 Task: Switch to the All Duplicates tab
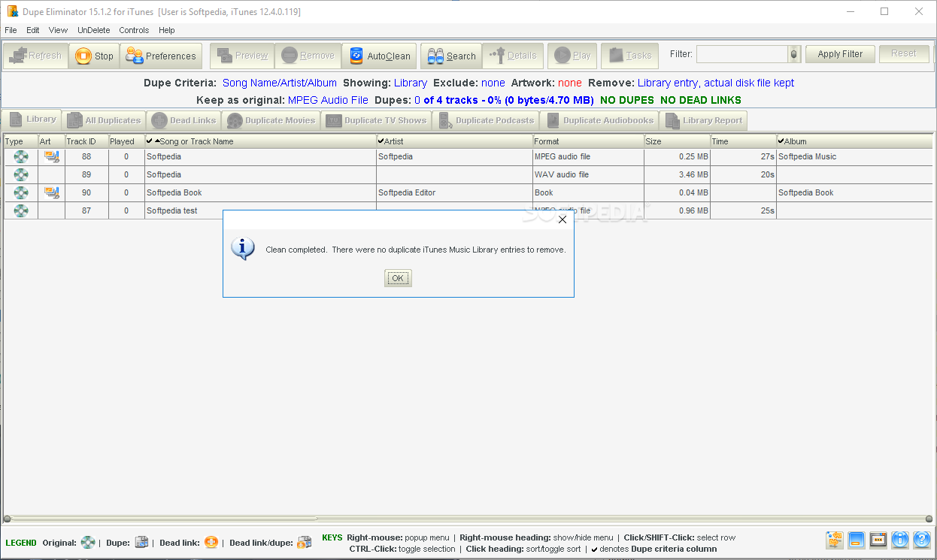click(x=104, y=120)
